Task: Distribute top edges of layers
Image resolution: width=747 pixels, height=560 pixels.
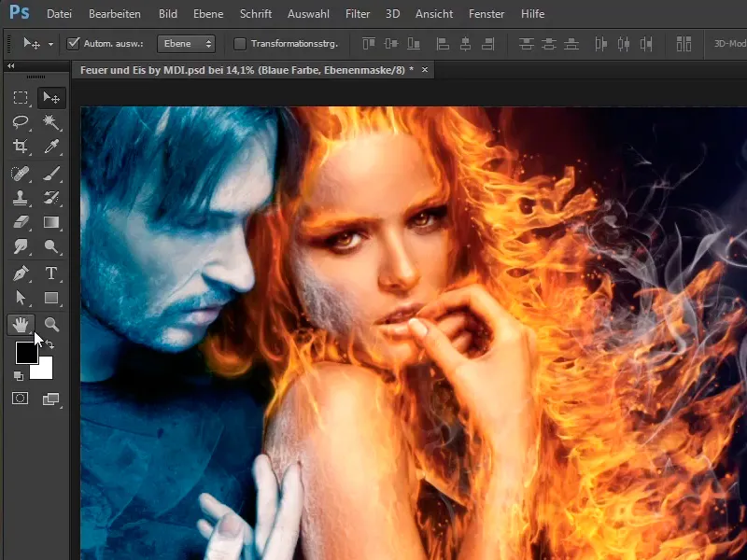Action: (526, 44)
